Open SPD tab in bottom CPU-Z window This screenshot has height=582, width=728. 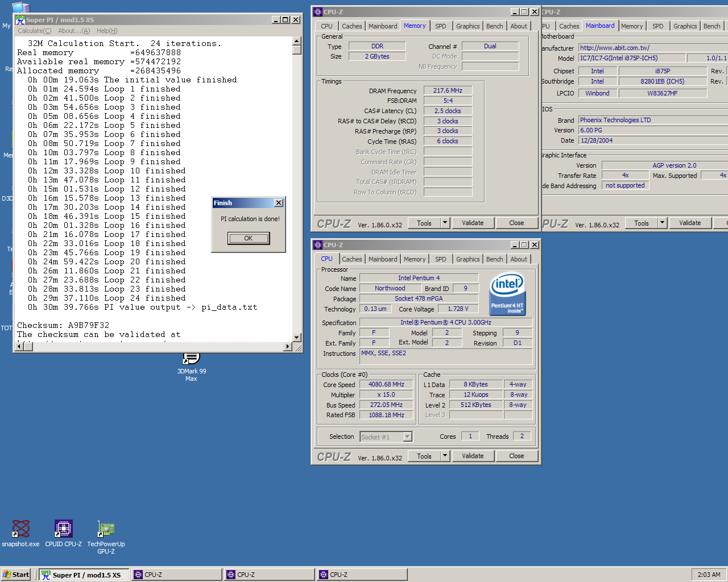[441, 259]
